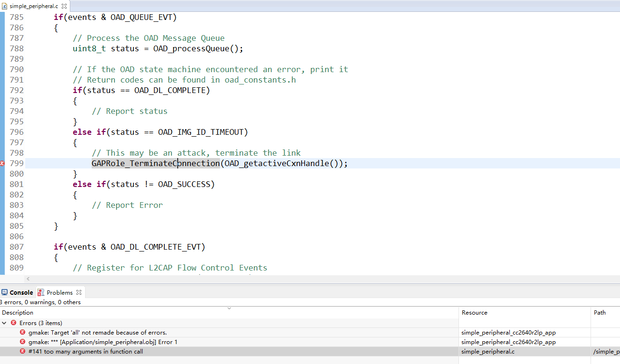Close the simple_peripheral.c editor tab
Viewport: 620px width, 364px height.
[64, 6]
